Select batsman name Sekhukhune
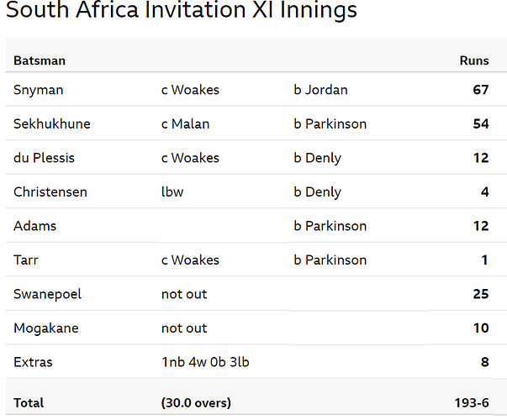 coord(52,124)
